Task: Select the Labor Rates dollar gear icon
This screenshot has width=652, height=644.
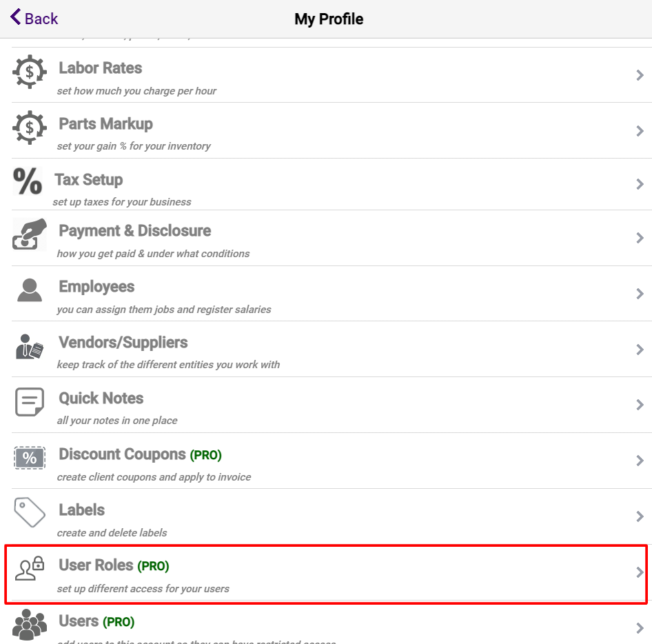Action: point(29,72)
